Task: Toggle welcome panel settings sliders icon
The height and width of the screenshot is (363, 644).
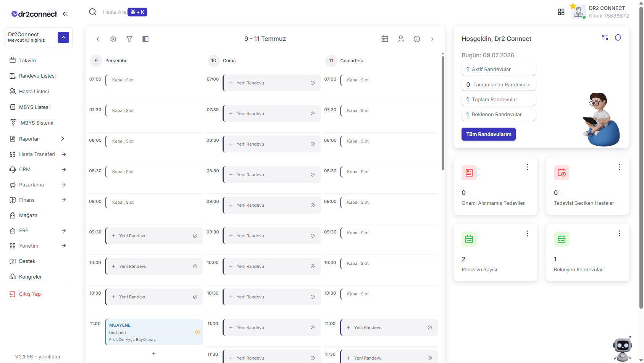Action: point(605,37)
